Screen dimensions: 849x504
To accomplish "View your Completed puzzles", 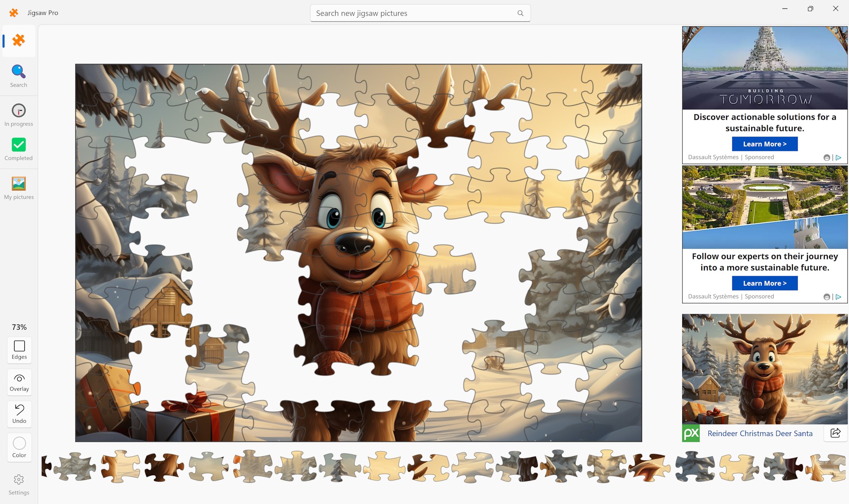I will pos(19,149).
